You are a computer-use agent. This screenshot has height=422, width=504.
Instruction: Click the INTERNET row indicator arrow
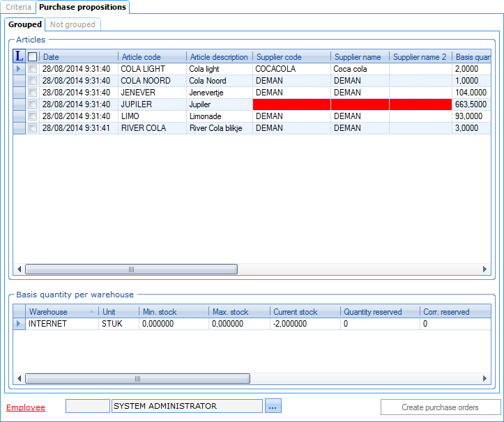coord(19,324)
